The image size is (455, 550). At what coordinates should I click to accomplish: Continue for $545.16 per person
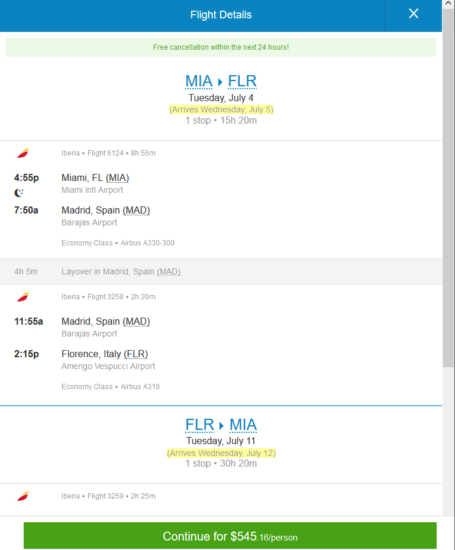pyautogui.click(x=230, y=536)
